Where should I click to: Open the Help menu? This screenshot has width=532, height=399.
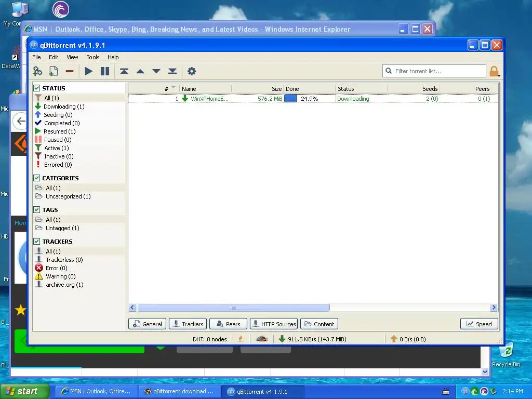(x=113, y=57)
